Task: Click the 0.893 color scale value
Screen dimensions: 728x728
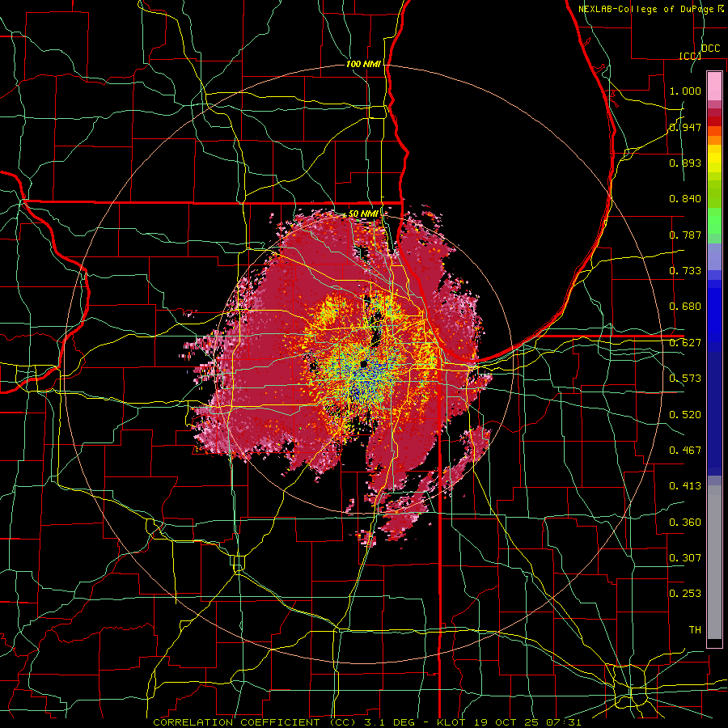Action: click(685, 163)
